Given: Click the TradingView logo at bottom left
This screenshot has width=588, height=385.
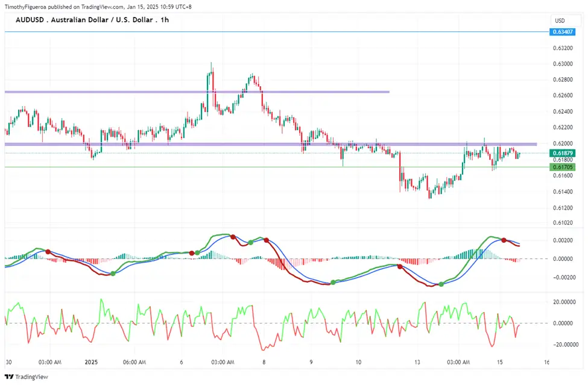Looking at the screenshot, I should coord(27,377).
